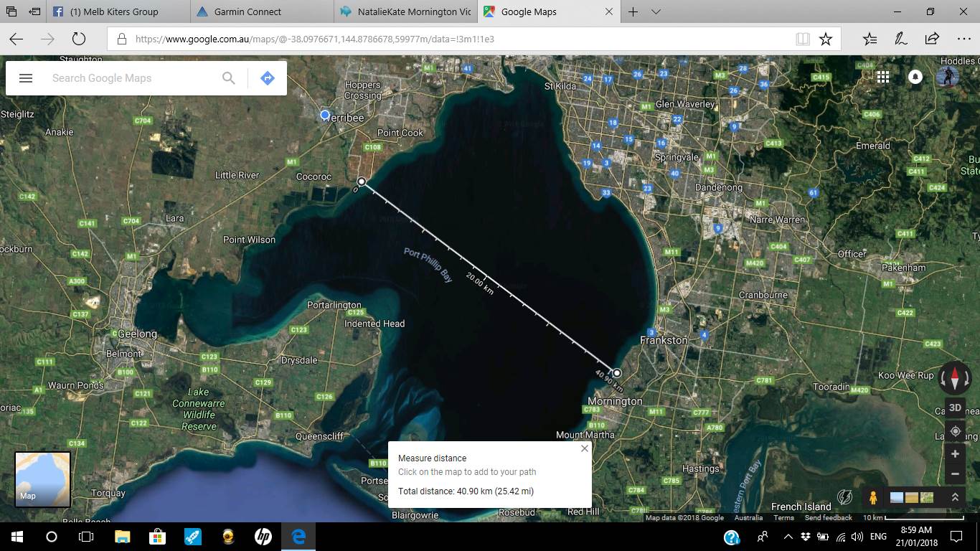Open Google notifications bell
Screen dimensions: 980x551
pyautogui.click(x=915, y=77)
